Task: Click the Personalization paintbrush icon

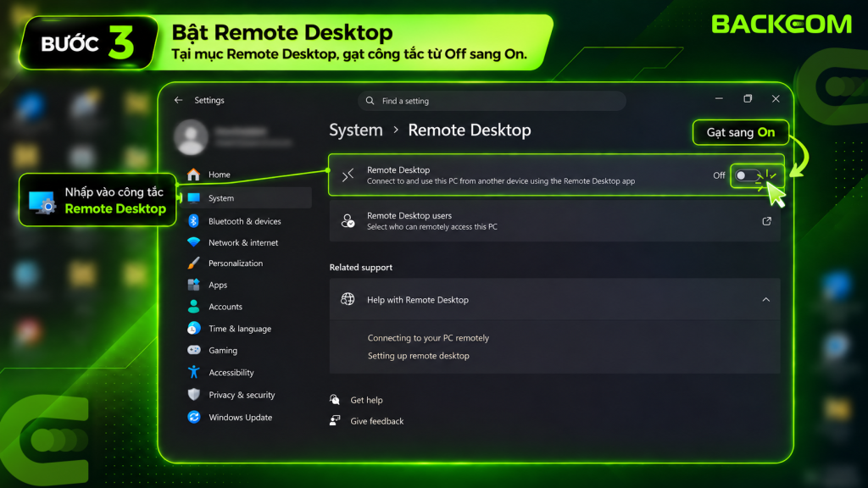Action: (193, 263)
